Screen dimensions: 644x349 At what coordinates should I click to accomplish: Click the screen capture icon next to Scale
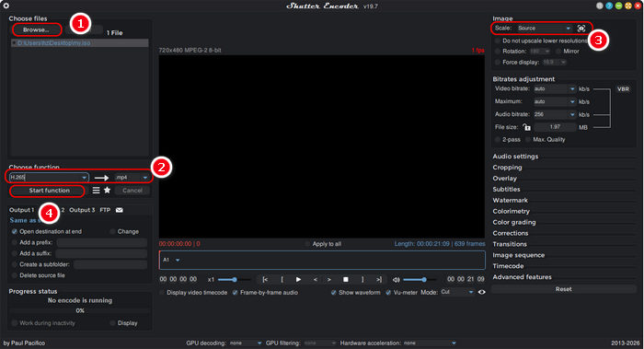(x=581, y=29)
